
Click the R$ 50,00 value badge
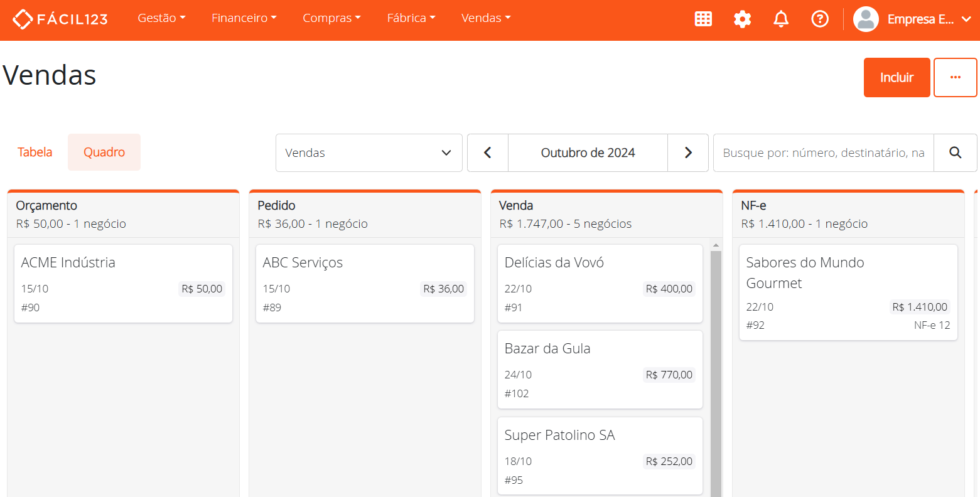pyautogui.click(x=202, y=289)
